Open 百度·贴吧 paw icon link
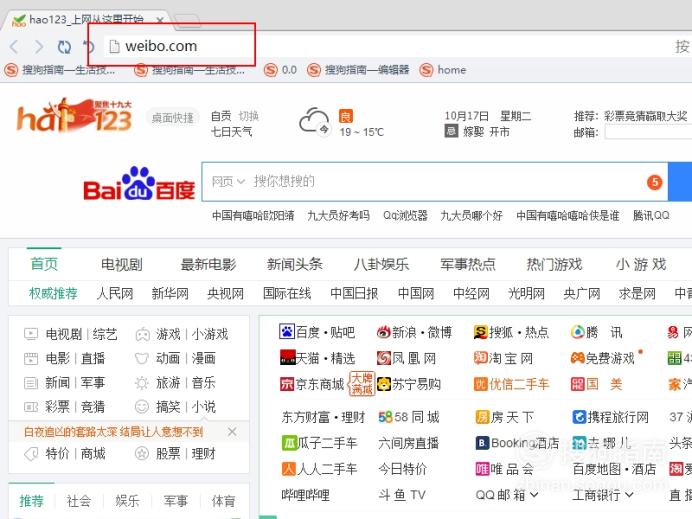This screenshot has height=519, width=692. [286, 331]
